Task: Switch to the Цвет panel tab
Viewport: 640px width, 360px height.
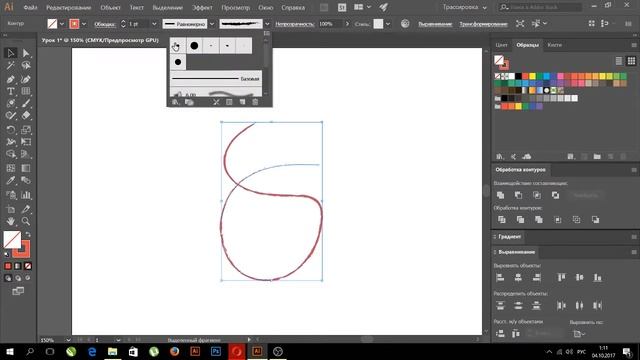Action: pos(501,45)
